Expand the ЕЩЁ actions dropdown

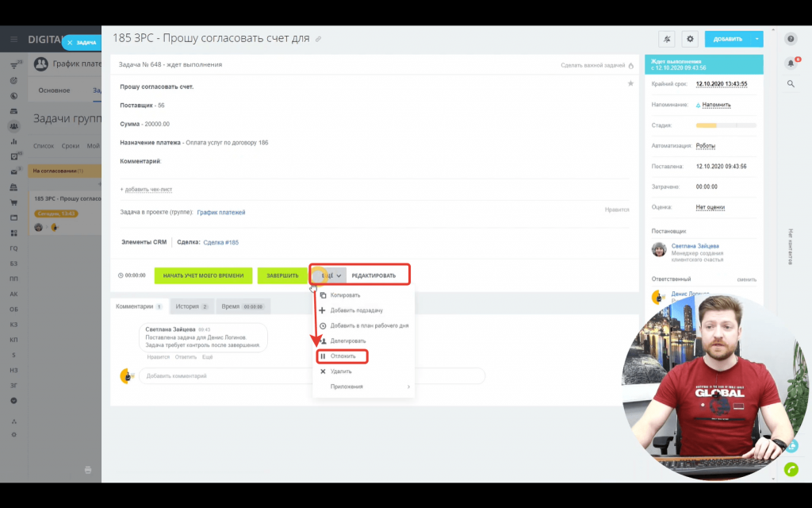[329, 275]
